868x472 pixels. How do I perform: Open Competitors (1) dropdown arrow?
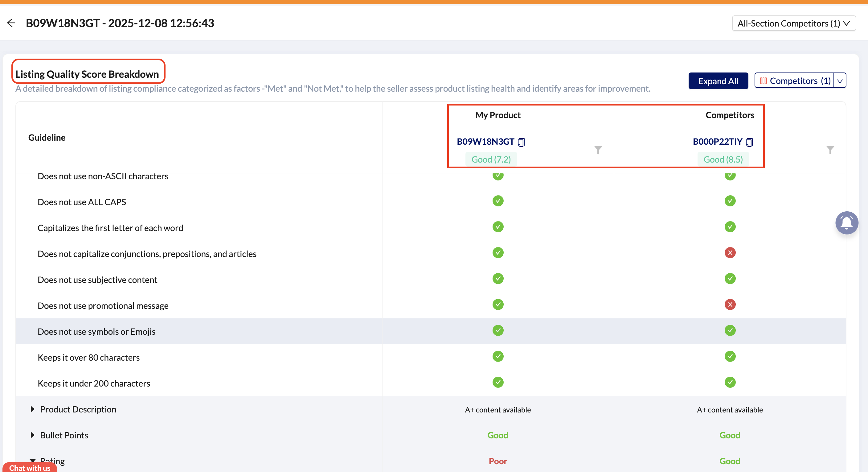840,81
